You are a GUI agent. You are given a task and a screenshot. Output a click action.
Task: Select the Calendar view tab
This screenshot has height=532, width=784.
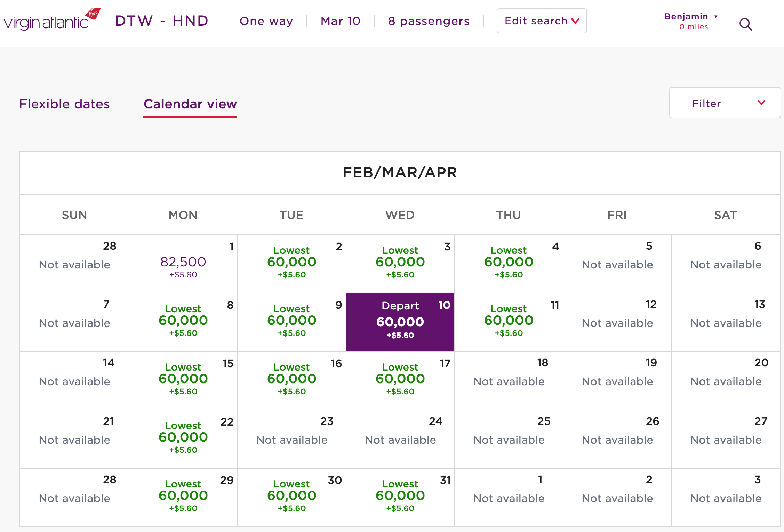(190, 104)
